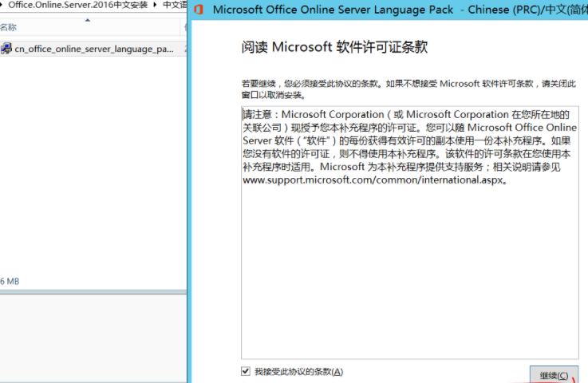Click the 阅读 Microsoft 软件许可证条款 heading

click(334, 47)
